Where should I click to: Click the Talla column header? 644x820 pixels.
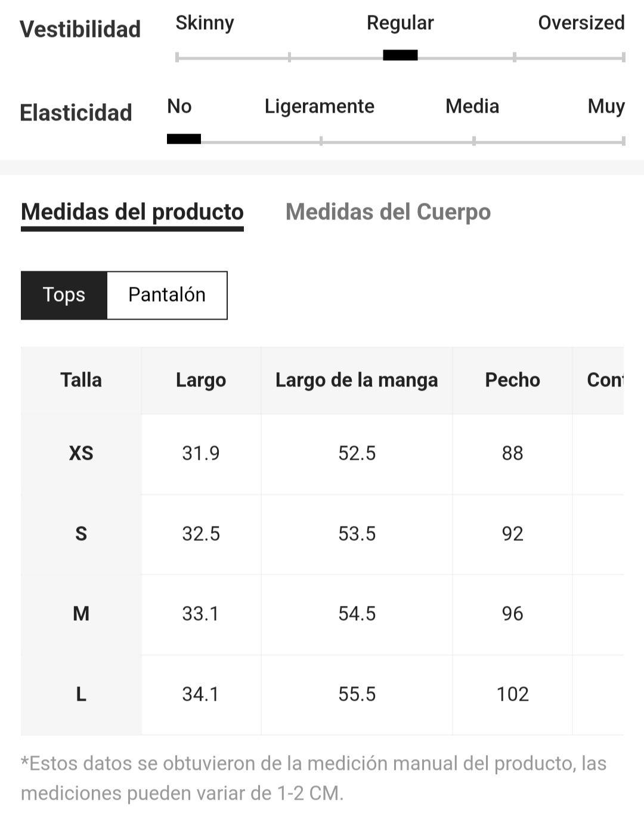[x=81, y=380]
